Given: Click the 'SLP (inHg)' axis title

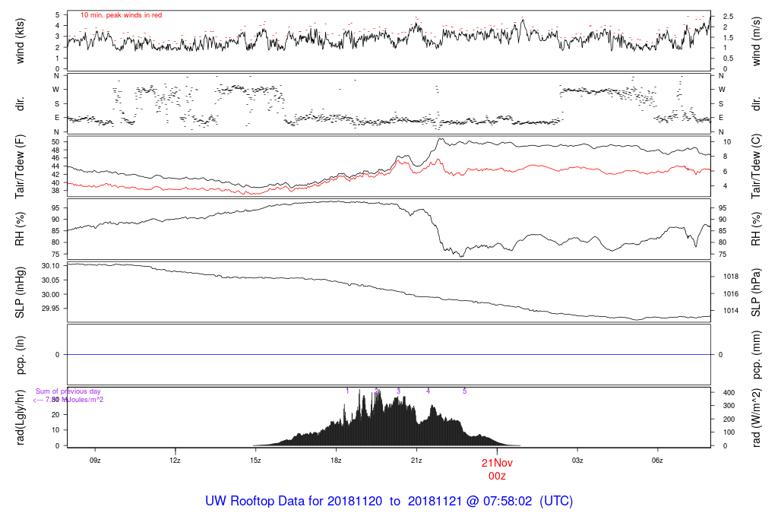Looking at the screenshot, I should [x=20, y=293].
